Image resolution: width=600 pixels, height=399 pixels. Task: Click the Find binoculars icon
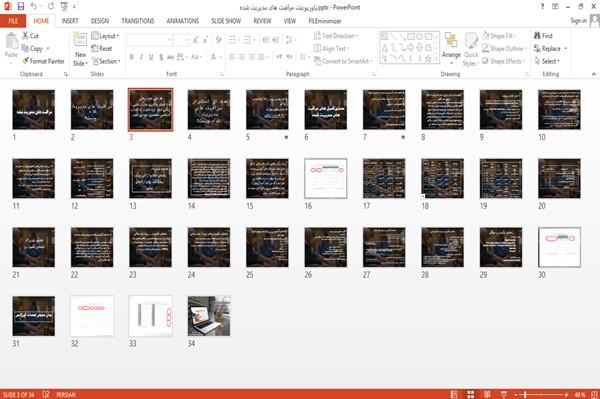coord(537,36)
